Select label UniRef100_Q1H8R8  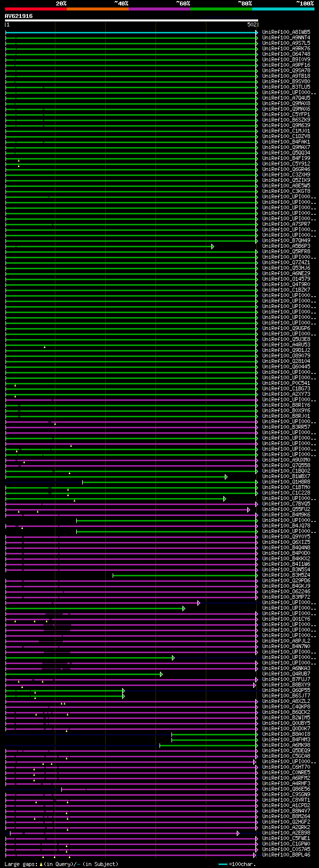(x=286, y=482)
